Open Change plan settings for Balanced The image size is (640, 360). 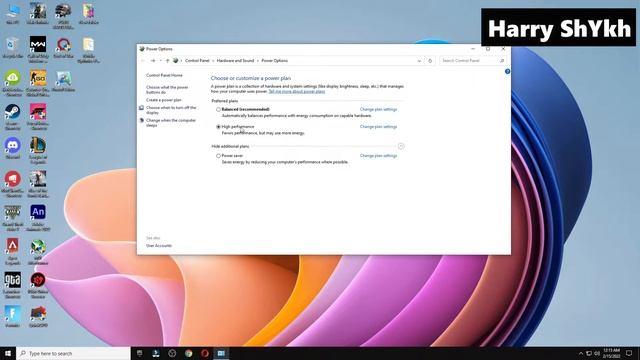pos(378,109)
